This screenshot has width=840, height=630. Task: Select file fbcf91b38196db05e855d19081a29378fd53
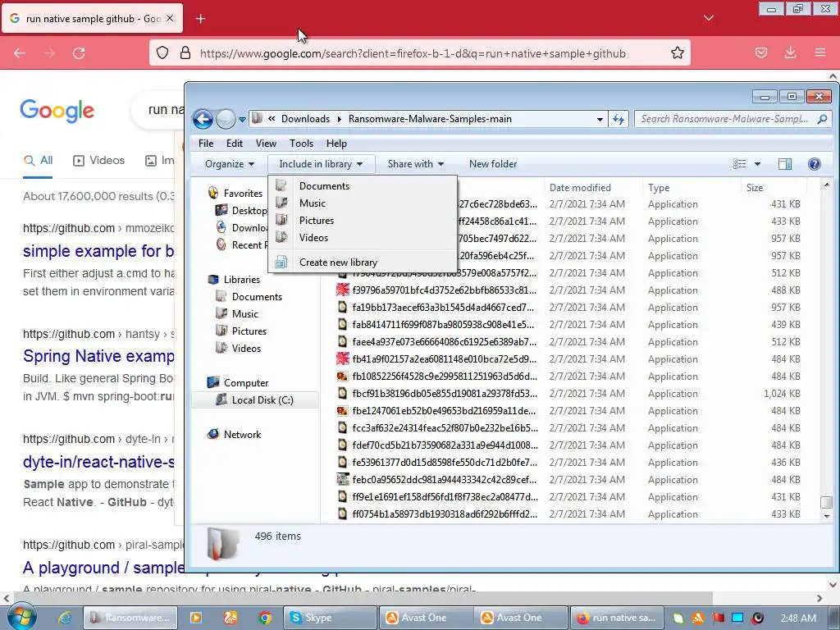(x=444, y=394)
